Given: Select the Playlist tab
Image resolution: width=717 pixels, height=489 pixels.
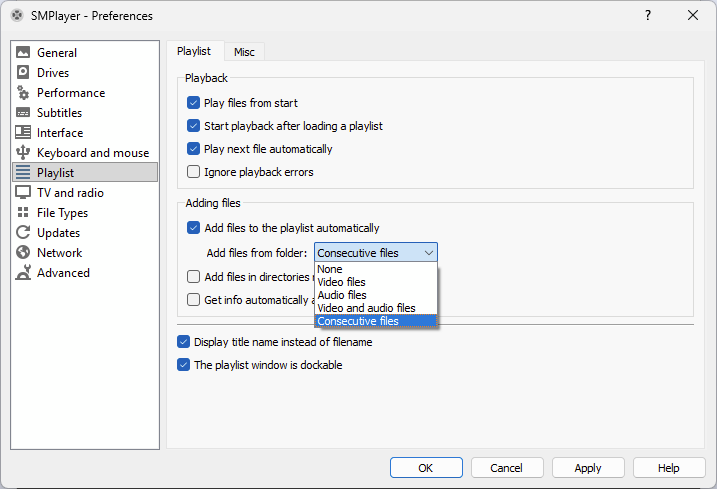Looking at the screenshot, I should pos(194,51).
